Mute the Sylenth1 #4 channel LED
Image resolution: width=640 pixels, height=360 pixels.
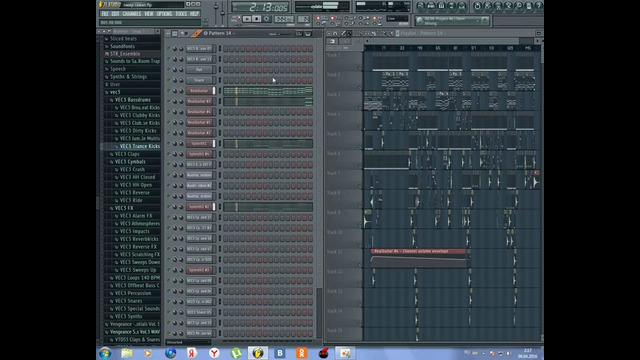[x=169, y=154]
